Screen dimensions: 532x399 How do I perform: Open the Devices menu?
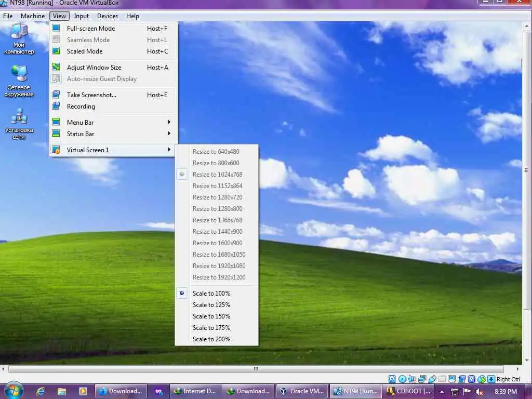(107, 16)
